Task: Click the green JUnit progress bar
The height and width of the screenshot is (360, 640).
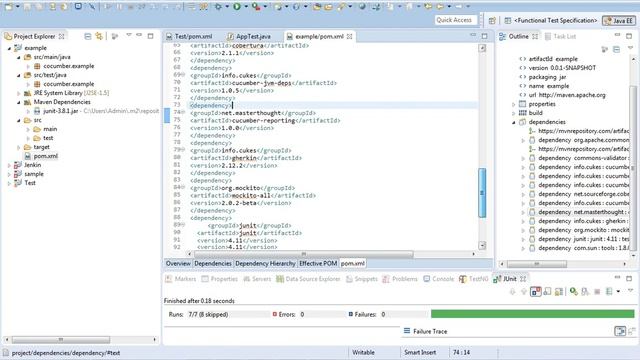Action: [x=533, y=314]
